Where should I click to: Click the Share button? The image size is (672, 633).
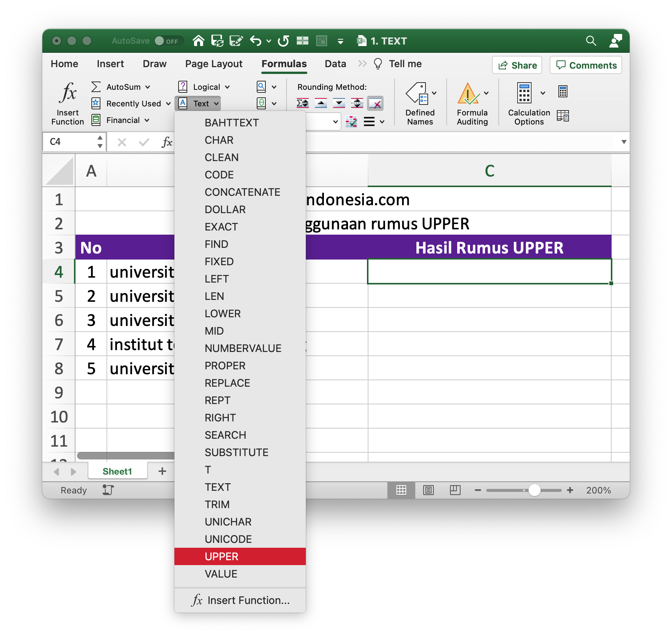coord(517,65)
